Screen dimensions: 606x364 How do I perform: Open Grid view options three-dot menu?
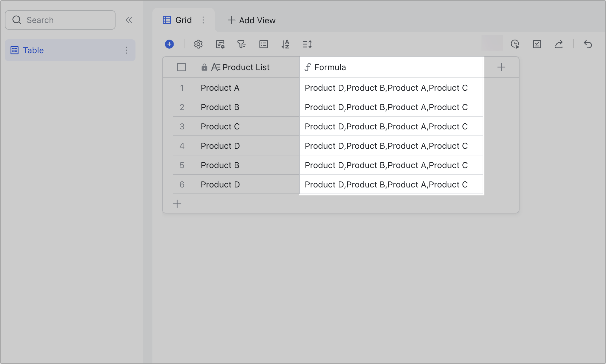point(203,20)
